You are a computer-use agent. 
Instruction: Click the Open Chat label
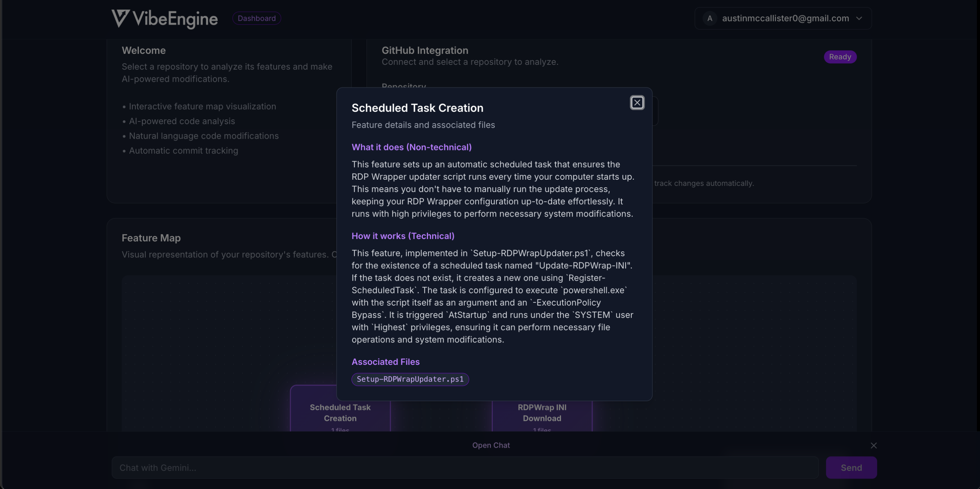(491, 445)
